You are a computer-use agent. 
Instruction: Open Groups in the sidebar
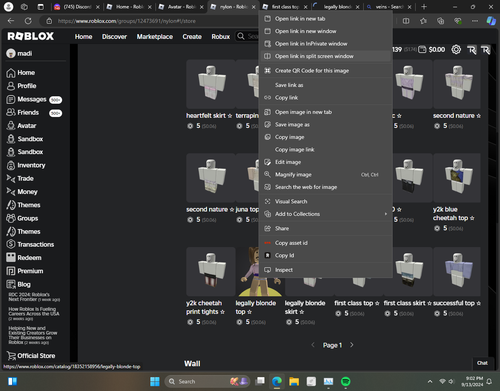[22, 218]
